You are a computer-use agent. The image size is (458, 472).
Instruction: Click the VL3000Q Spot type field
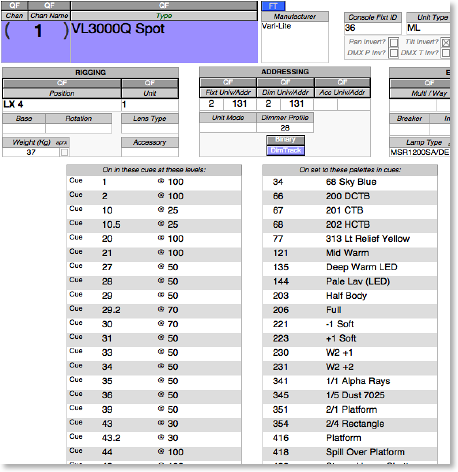tap(164, 42)
